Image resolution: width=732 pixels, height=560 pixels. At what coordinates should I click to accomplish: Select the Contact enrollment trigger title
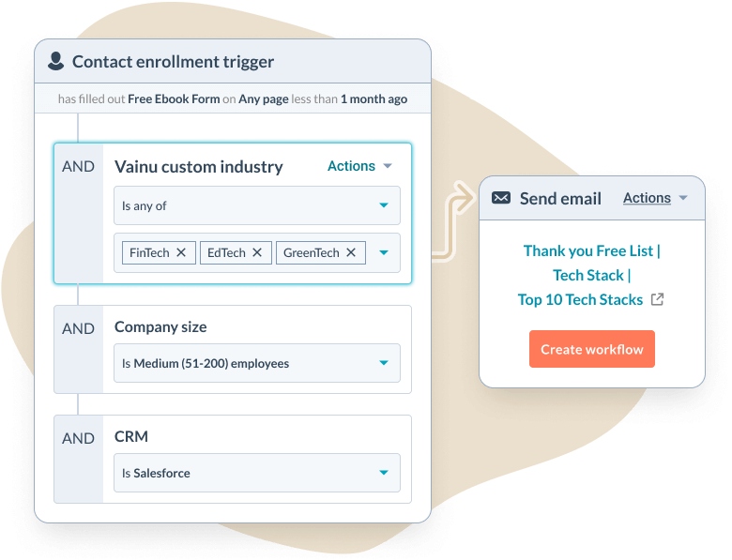pyautogui.click(x=173, y=62)
